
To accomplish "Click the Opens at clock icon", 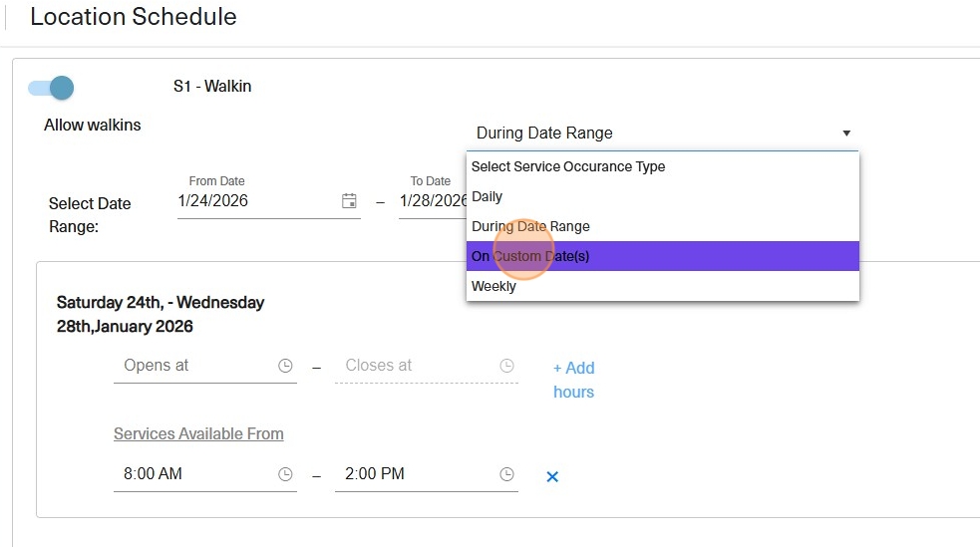I will pyautogui.click(x=285, y=366).
